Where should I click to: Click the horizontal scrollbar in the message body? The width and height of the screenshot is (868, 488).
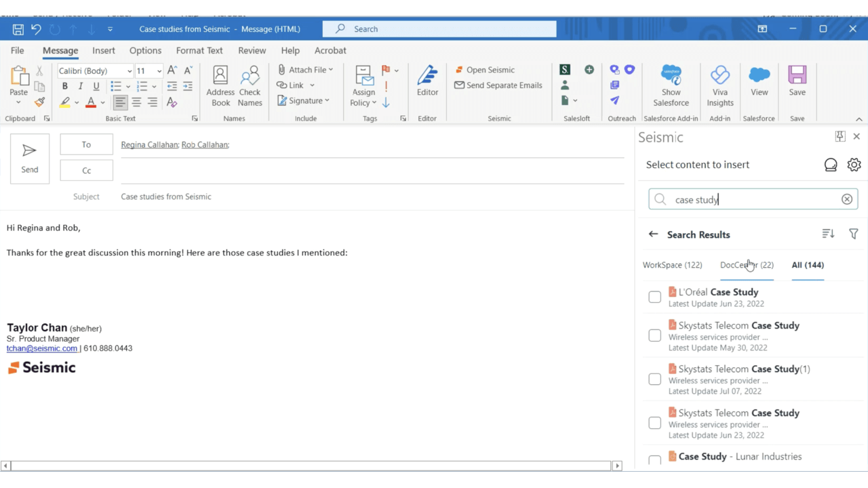point(311,466)
